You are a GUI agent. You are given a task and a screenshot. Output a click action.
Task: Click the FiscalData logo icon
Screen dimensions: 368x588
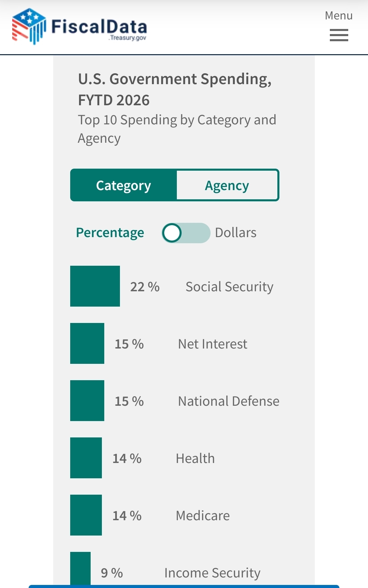point(29,26)
